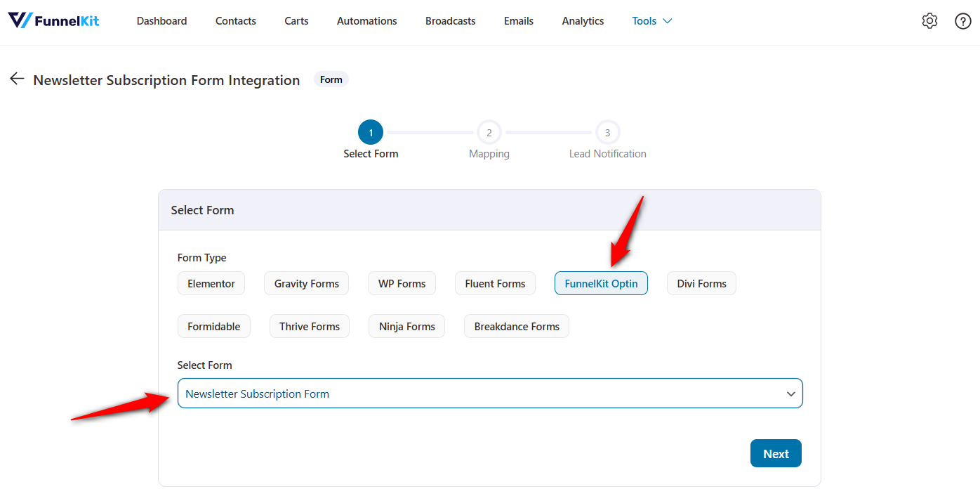Select Elementor form type
The width and height of the screenshot is (980, 501).
pos(211,283)
